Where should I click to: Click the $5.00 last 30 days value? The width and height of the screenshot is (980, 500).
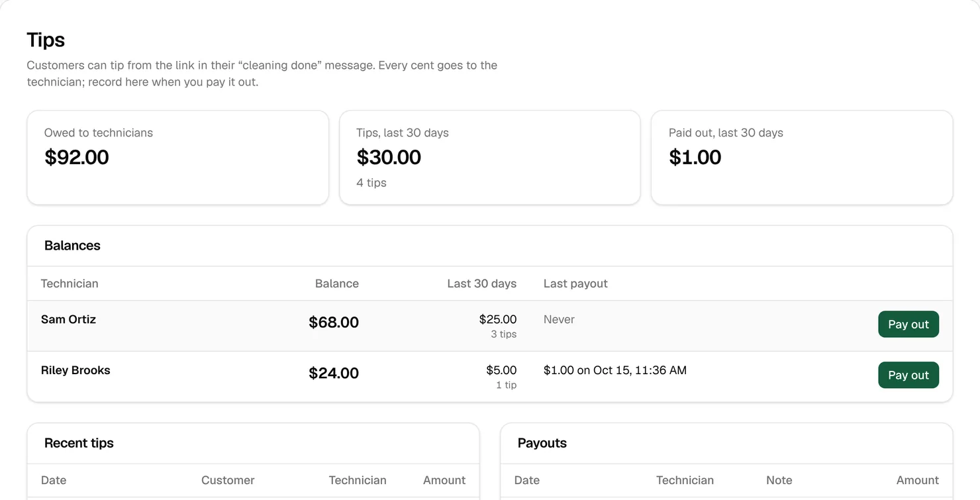point(501,370)
